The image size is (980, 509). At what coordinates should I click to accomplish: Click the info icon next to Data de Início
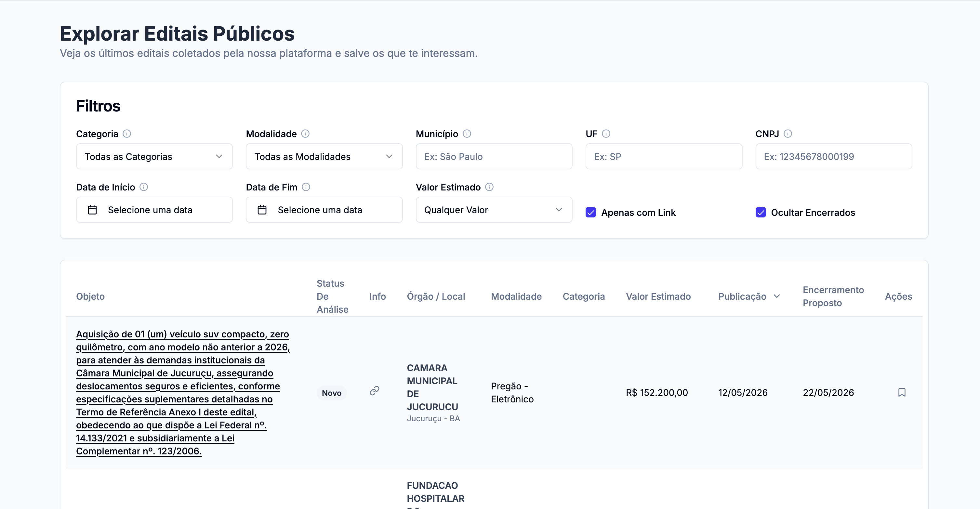(x=144, y=187)
